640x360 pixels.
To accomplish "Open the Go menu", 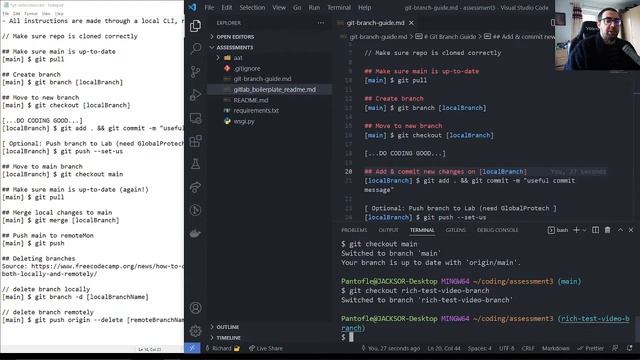I will pyautogui.click(x=297, y=7).
